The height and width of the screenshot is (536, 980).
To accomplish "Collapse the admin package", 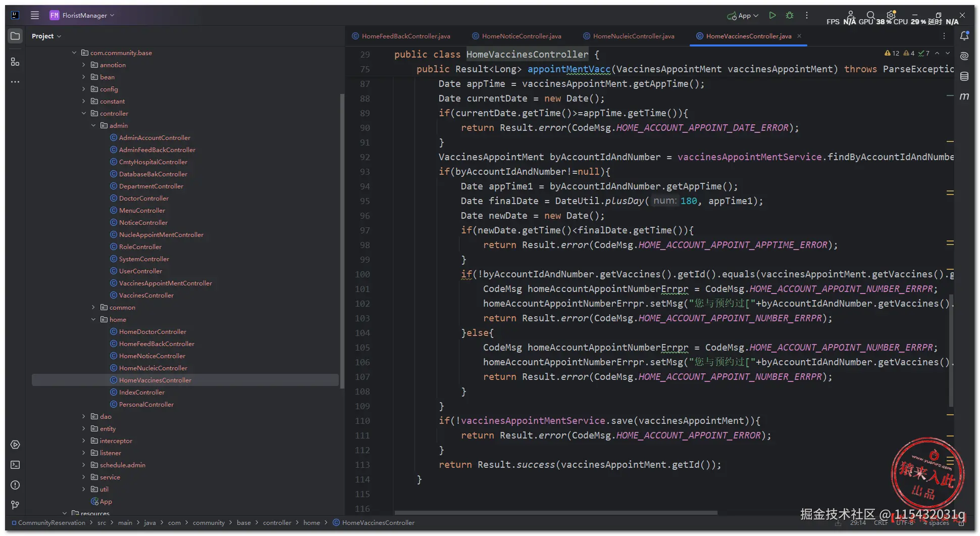I will [93, 125].
